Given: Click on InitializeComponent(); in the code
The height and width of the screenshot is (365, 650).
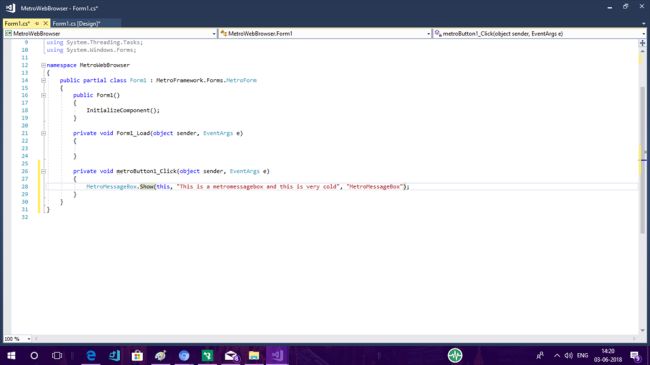Looking at the screenshot, I should [123, 110].
